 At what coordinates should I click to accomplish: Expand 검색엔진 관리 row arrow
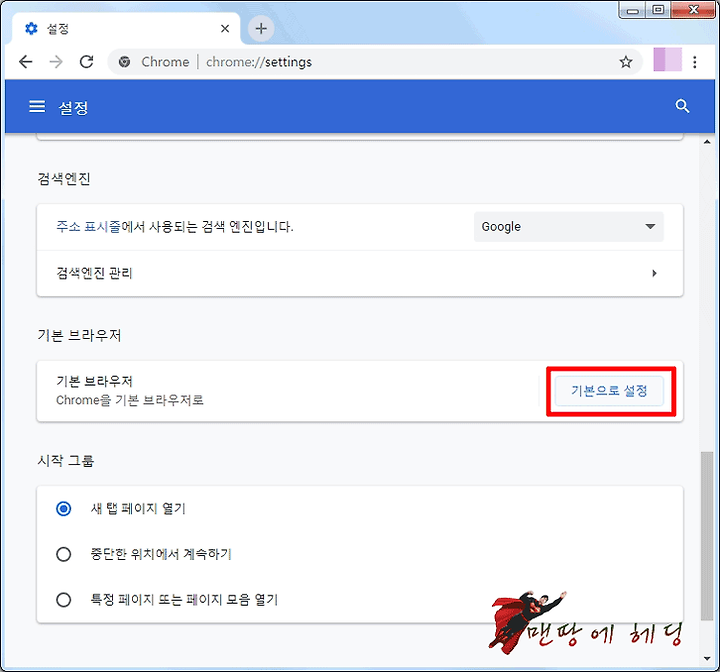click(654, 273)
